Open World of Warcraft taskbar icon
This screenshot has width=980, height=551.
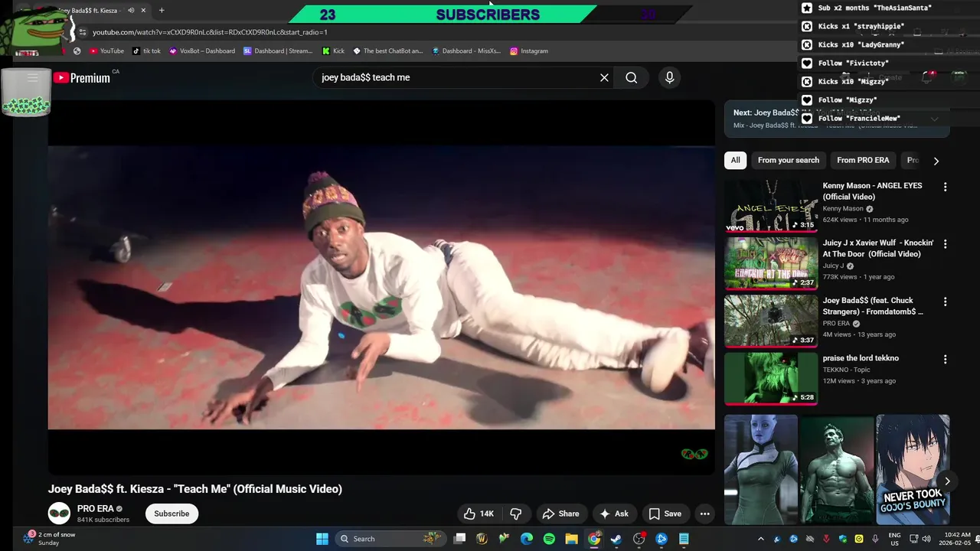[482, 539]
